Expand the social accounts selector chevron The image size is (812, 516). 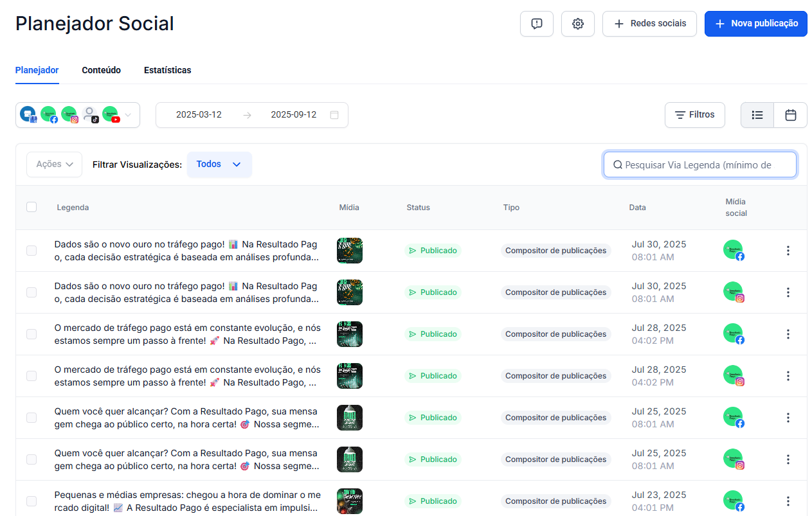tap(128, 115)
